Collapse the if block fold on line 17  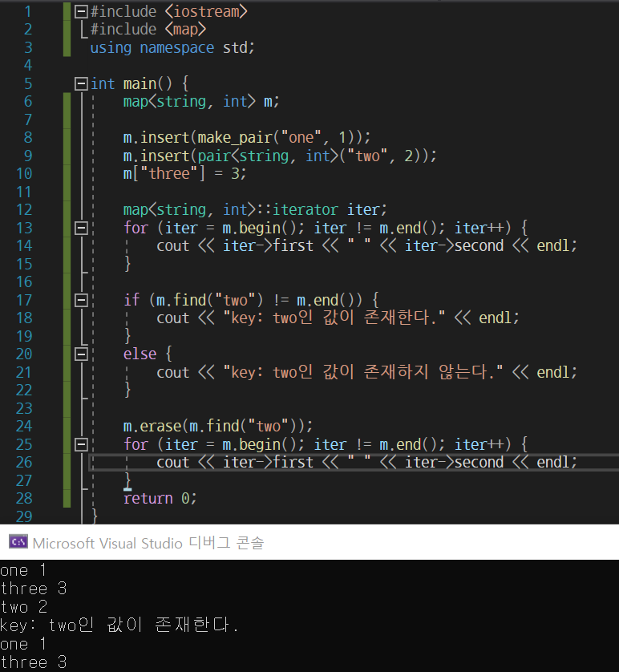(81, 300)
